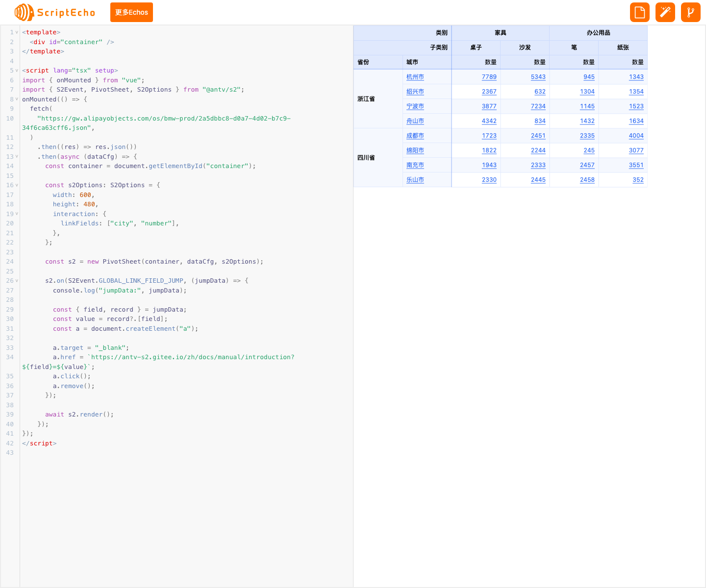Select the 笔 sub-category header
Screen dimensions: 706x588
[x=574, y=48]
